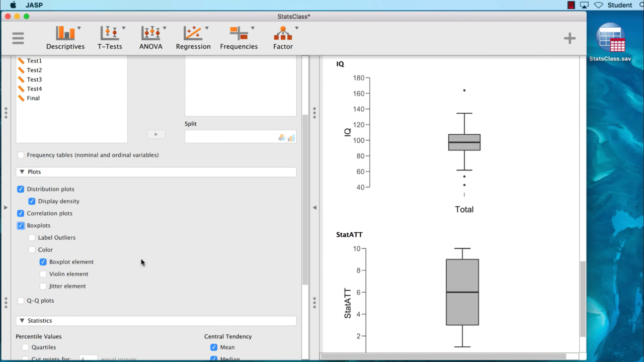Click the results panel vertical scrollbar
The image size is (644, 362).
click(583, 299)
